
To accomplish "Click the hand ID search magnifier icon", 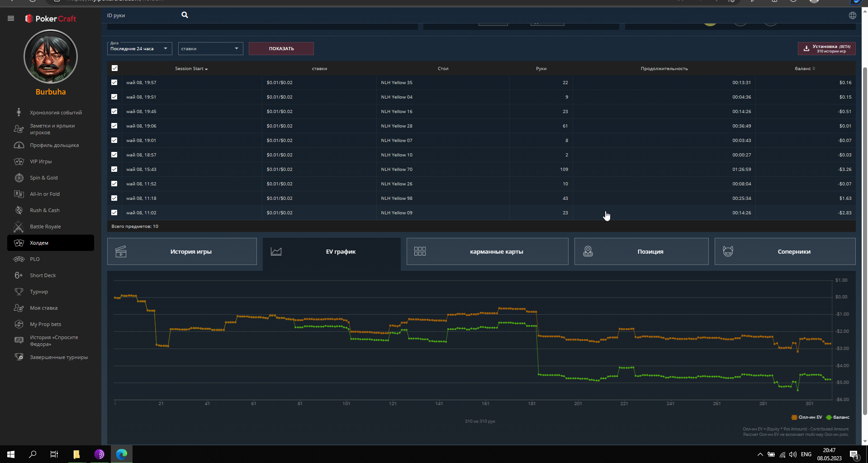I will coord(185,15).
